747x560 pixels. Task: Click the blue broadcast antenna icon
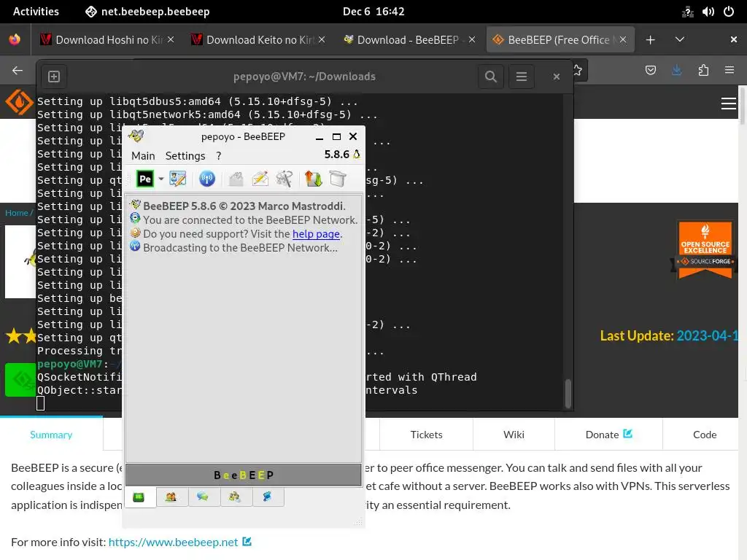pyautogui.click(x=206, y=179)
